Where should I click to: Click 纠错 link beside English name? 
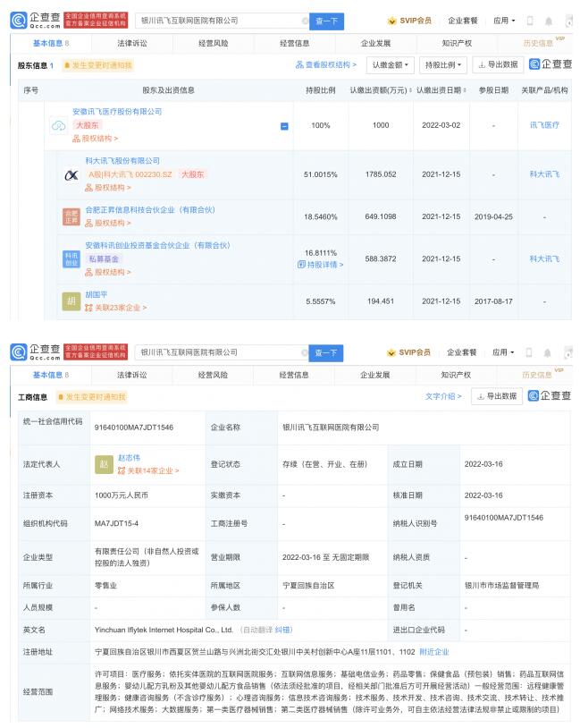click(x=283, y=630)
